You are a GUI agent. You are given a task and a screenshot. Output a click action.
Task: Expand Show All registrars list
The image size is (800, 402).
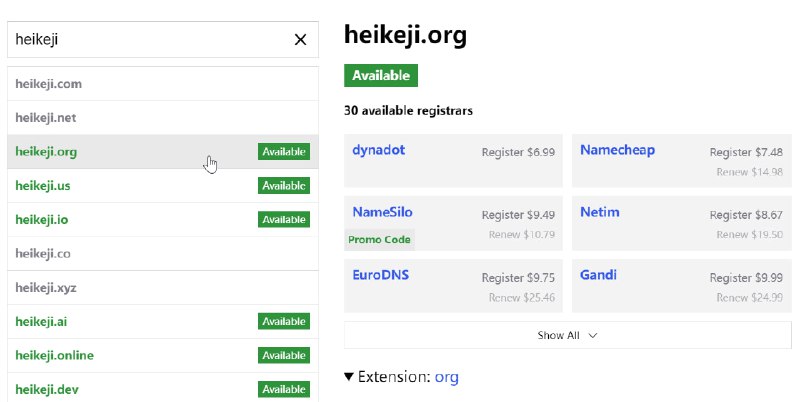click(567, 335)
